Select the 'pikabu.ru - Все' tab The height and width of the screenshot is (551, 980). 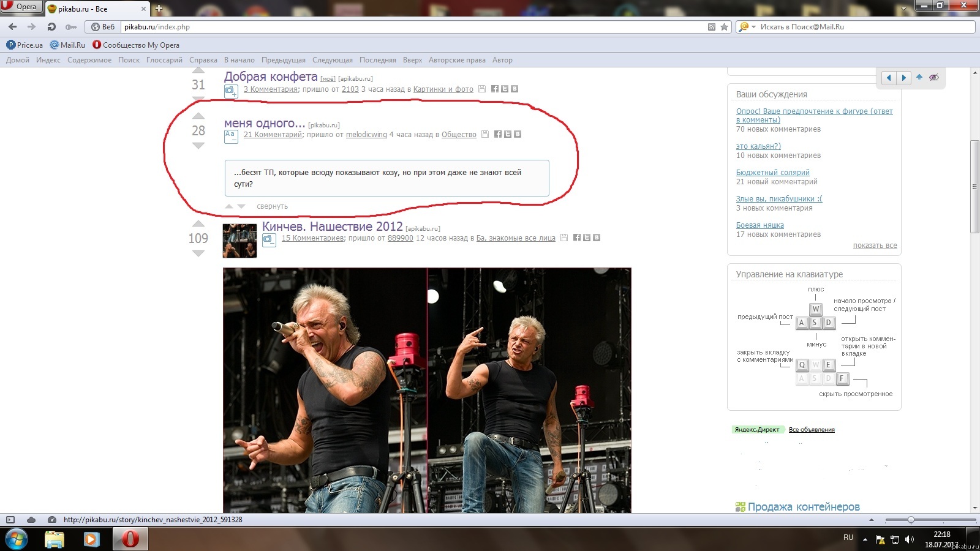[x=95, y=9]
